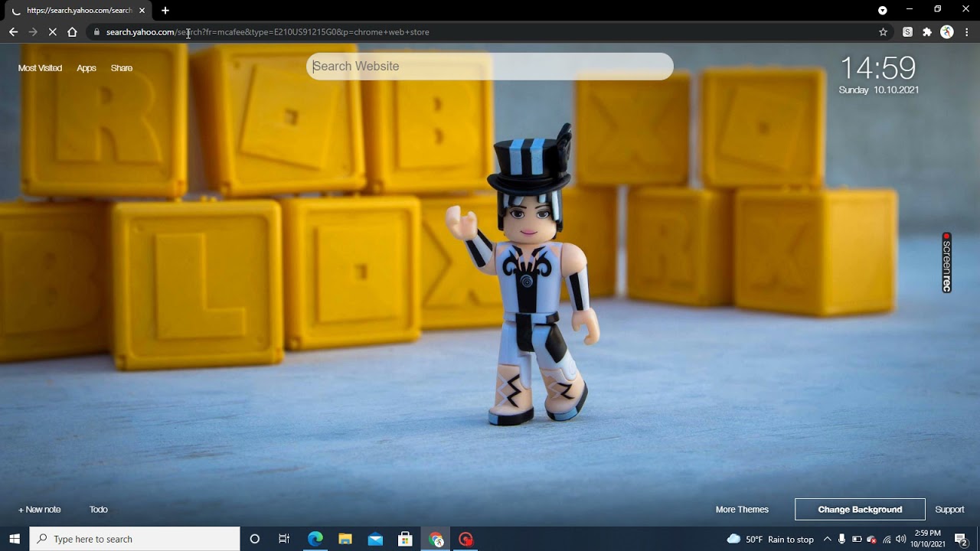Open More Themes link
The height and width of the screenshot is (551, 980).
[742, 509]
